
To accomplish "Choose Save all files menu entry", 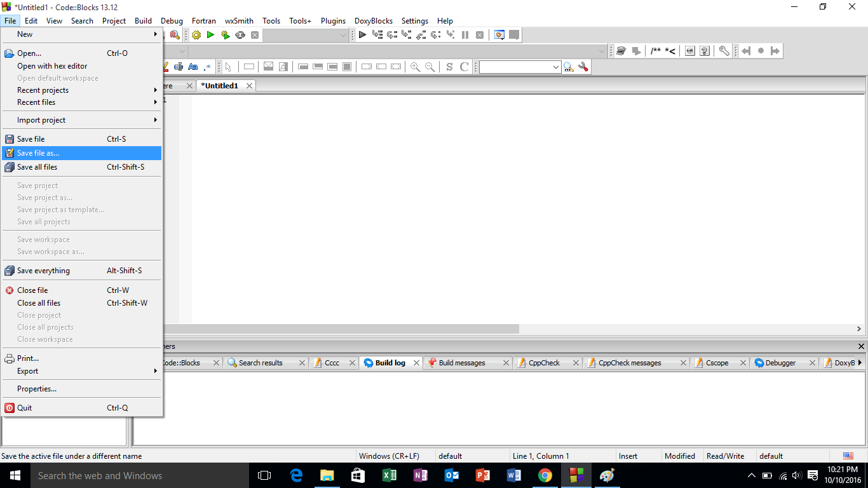I will (x=81, y=167).
